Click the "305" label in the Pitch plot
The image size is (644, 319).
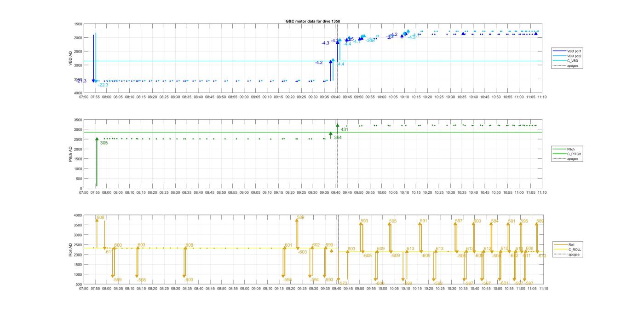(104, 143)
